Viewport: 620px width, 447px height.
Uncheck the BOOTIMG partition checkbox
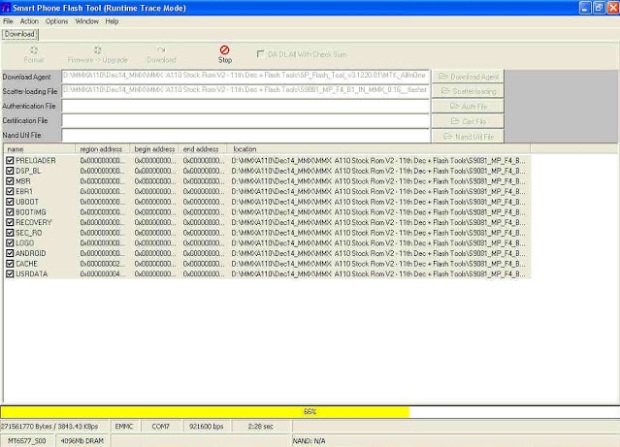point(10,212)
